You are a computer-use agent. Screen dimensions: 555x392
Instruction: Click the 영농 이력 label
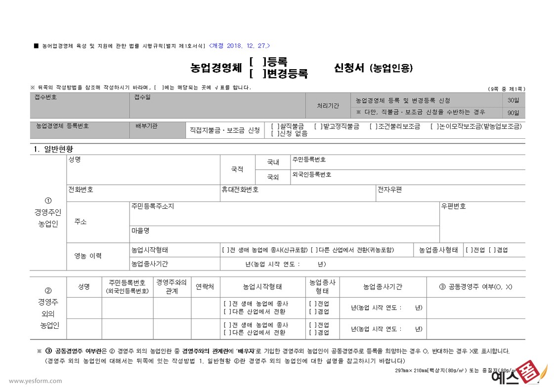88,256
